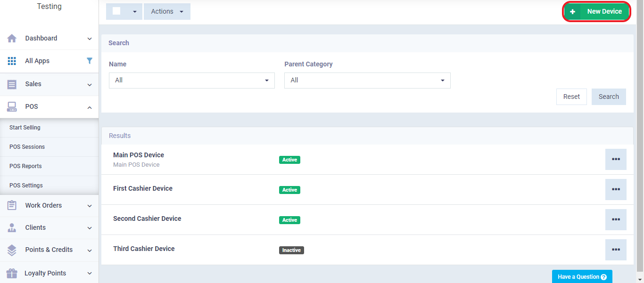
Task: Click the Have a Question button
Action: pyautogui.click(x=582, y=277)
